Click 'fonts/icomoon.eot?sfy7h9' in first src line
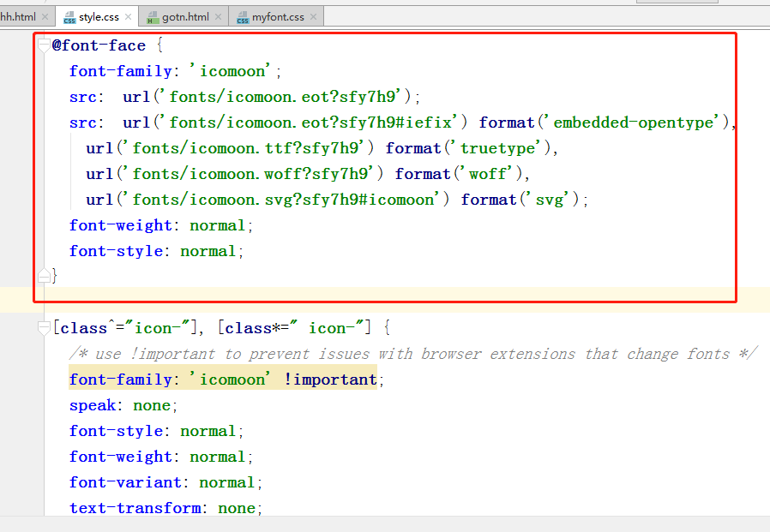Screen dimensions: 770x532 [282, 97]
